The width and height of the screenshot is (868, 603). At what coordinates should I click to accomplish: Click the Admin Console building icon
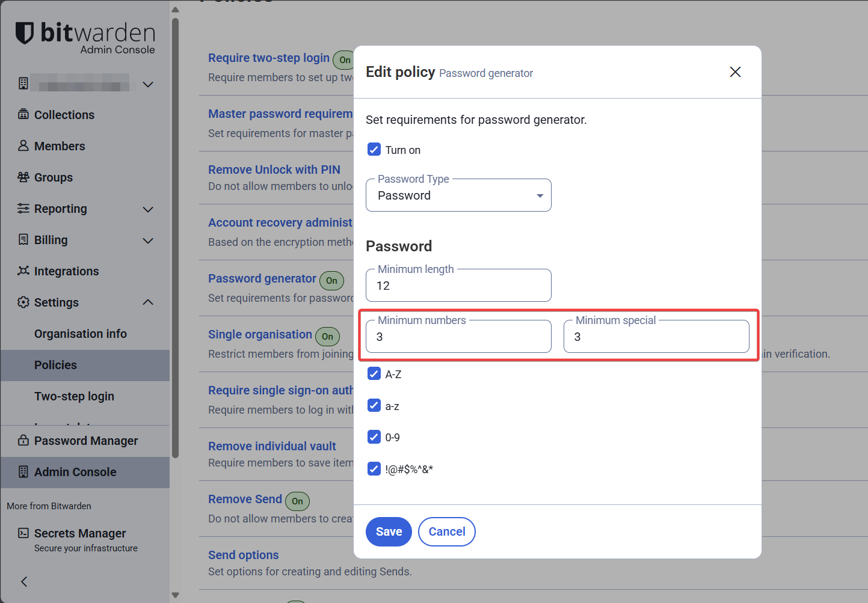(23, 471)
